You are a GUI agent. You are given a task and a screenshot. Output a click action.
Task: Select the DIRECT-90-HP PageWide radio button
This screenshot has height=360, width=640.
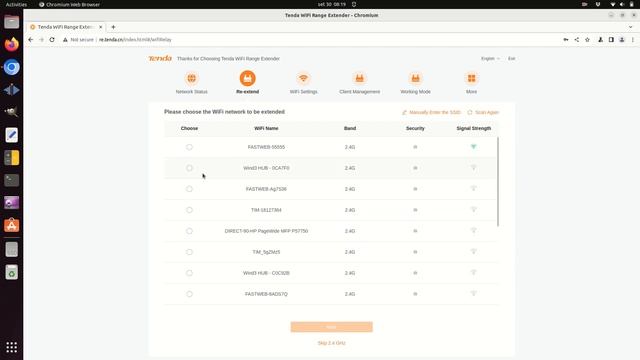tap(189, 231)
